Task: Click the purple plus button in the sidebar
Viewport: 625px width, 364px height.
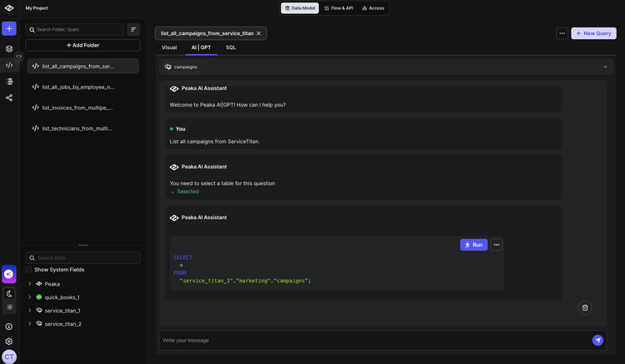Action: point(9,28)
